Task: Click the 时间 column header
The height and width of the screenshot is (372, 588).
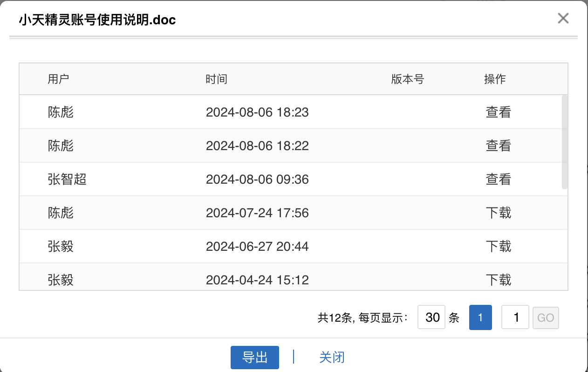Action: pos(216,79)
